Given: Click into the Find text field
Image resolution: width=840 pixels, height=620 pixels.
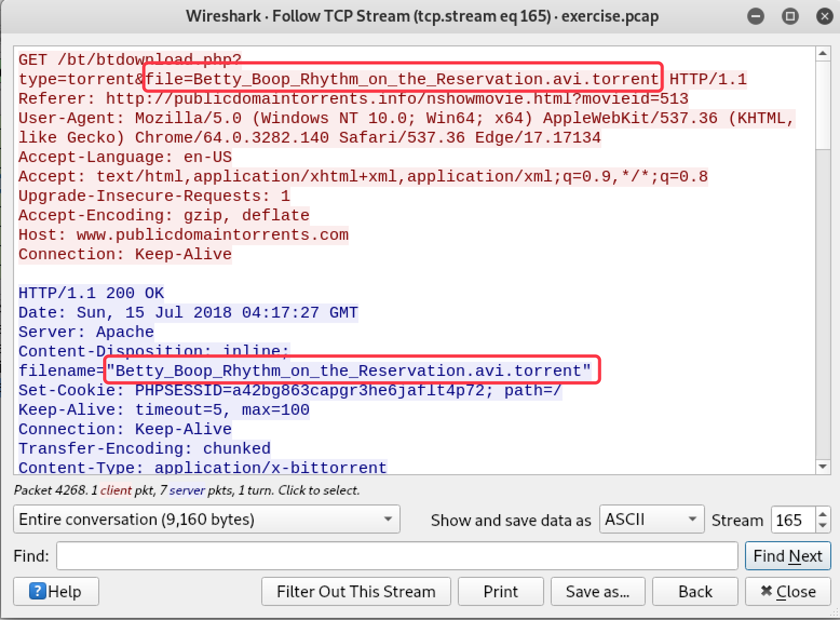Looking at the screenshot, I should click(x=397, y=556).
